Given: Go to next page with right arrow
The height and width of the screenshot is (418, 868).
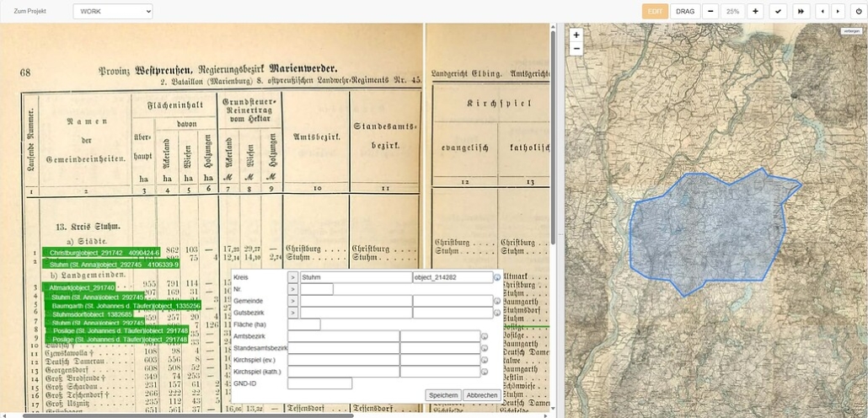Looking at the screenshot, I should click(837, 12).
